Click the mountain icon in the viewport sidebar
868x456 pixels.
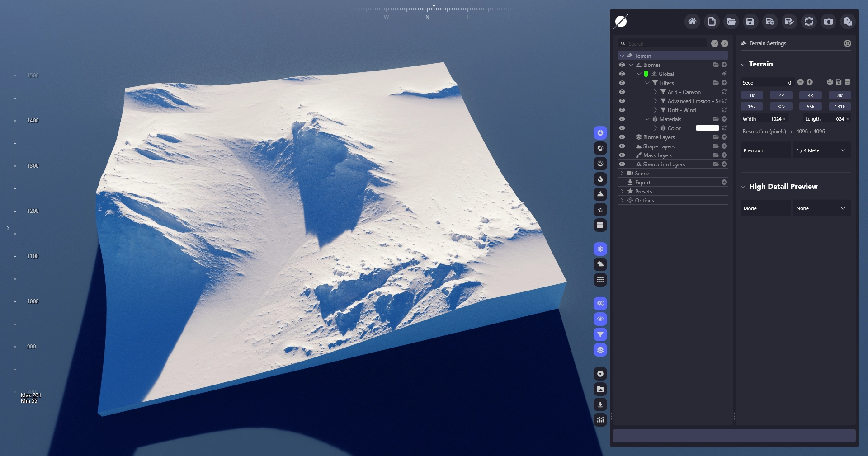[x=600, y=194]
